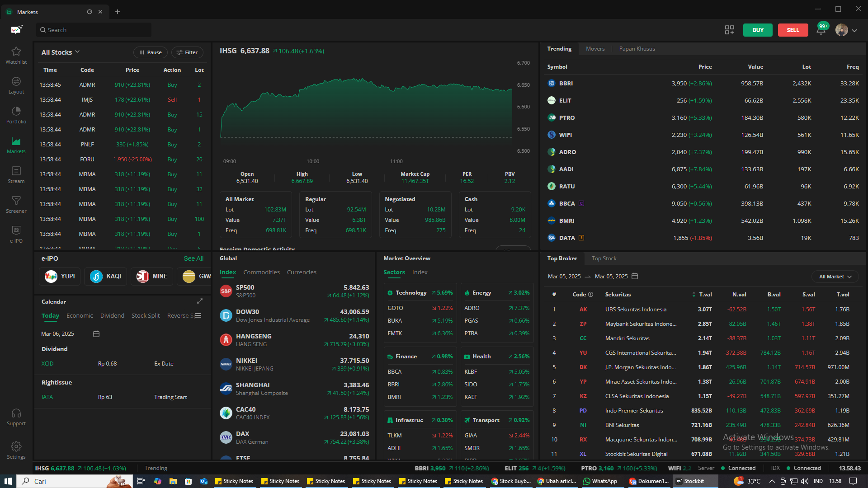Open the e-IPO sidebar icon

coord(16,230)
